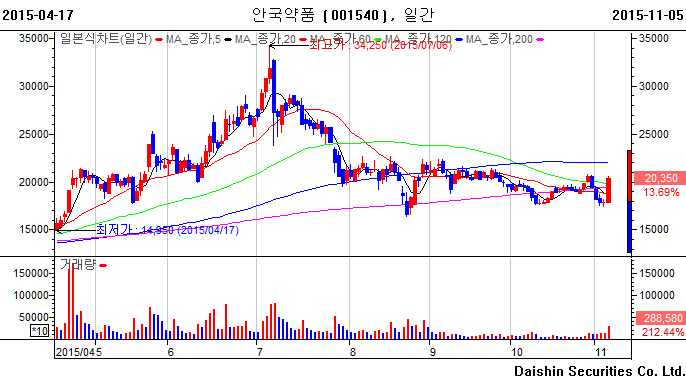686x383 pixels.
Task: Click month 11 on the date axis
Action: pos(600,352)
